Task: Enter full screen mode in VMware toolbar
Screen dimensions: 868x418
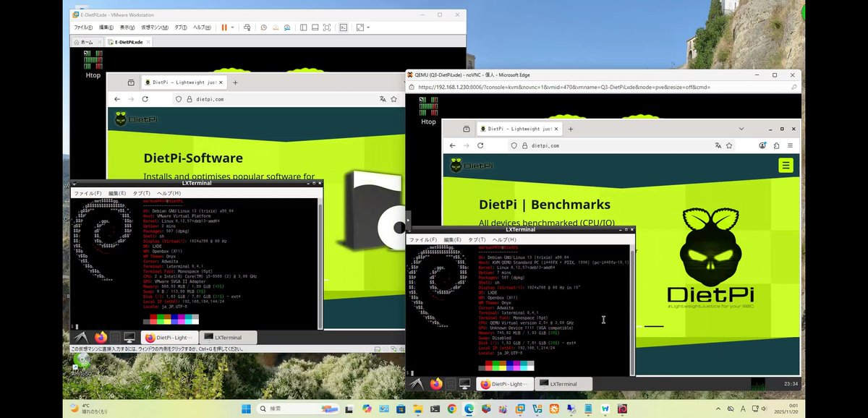Action: pos(326,27)
